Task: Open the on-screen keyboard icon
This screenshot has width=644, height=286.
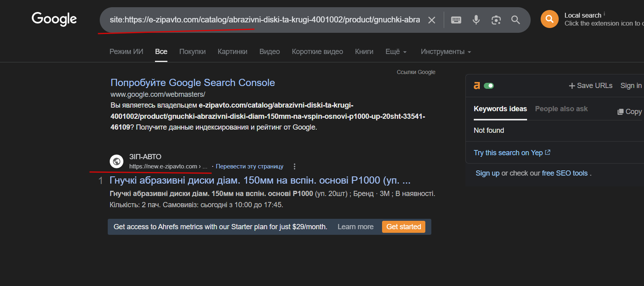Action: 456,20
